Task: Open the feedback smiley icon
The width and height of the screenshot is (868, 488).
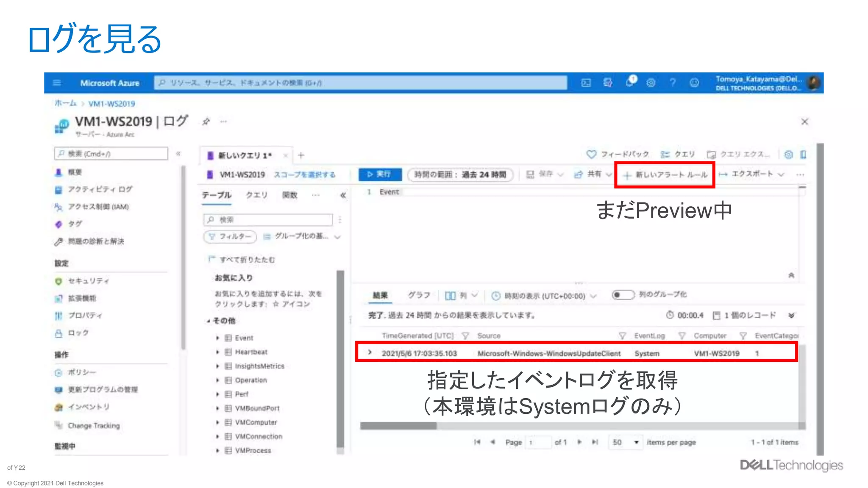Action: (694, 83)
